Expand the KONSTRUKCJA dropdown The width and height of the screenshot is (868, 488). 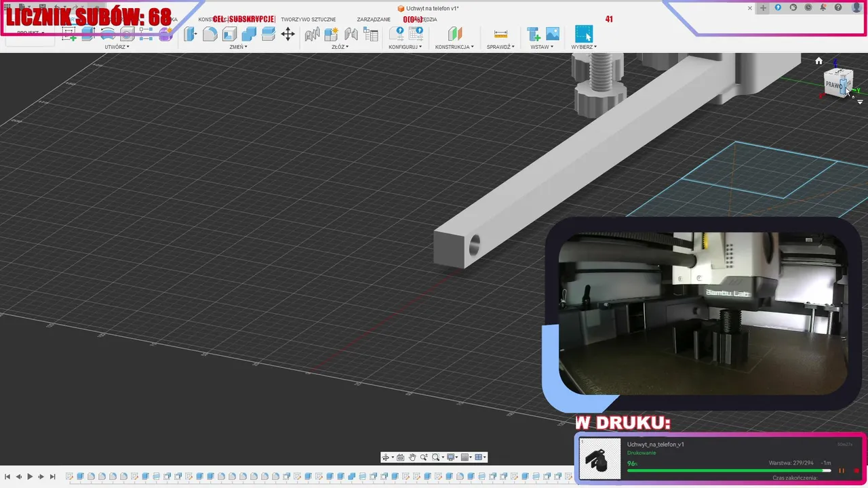(x=454, y=47)
